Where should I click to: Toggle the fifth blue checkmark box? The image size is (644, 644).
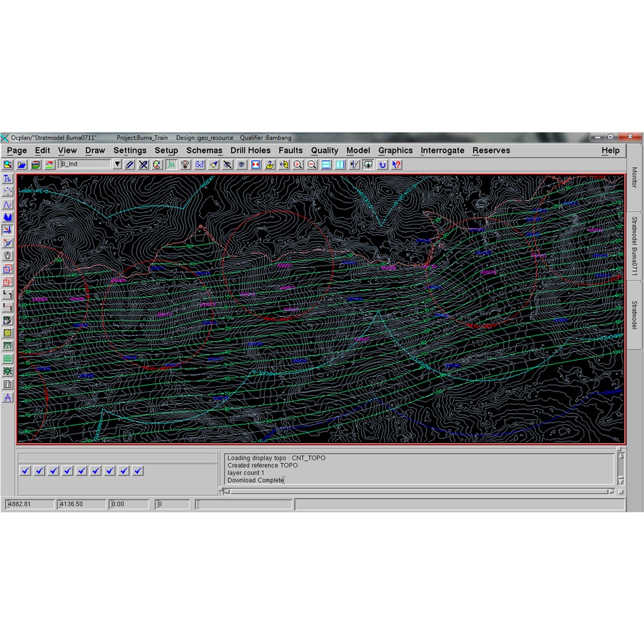pos(82,470)
